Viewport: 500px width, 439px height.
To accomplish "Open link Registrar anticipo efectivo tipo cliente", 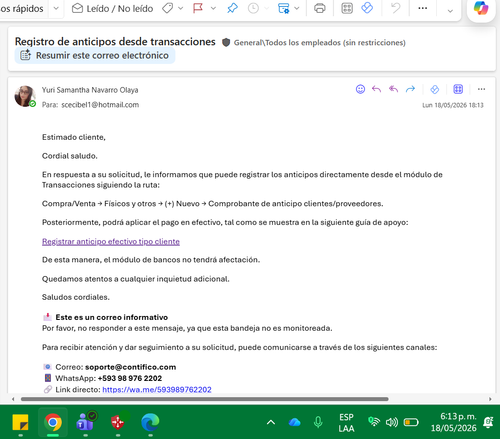I will point(111,241).
